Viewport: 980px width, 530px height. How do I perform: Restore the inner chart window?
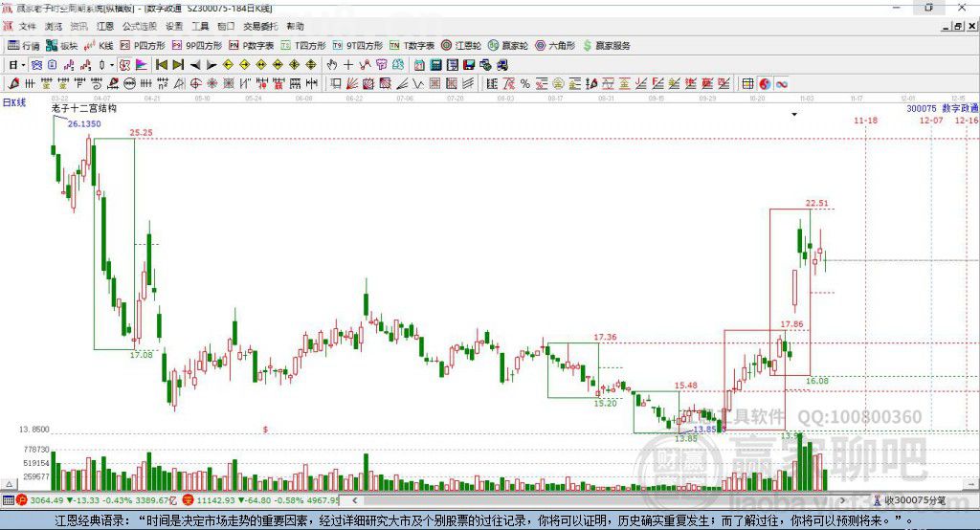tap(957, 26)
